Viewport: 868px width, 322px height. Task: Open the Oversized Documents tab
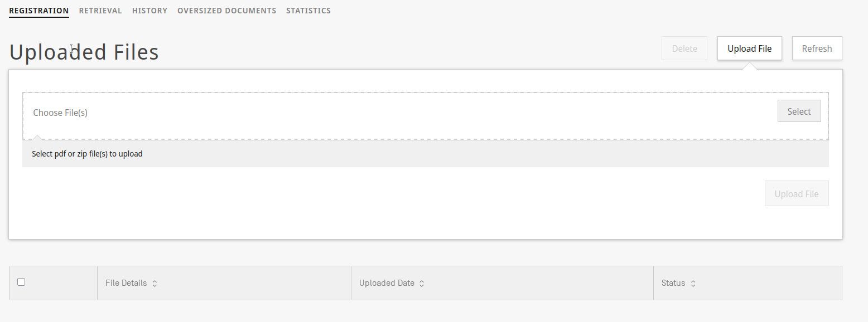(226, 11)
